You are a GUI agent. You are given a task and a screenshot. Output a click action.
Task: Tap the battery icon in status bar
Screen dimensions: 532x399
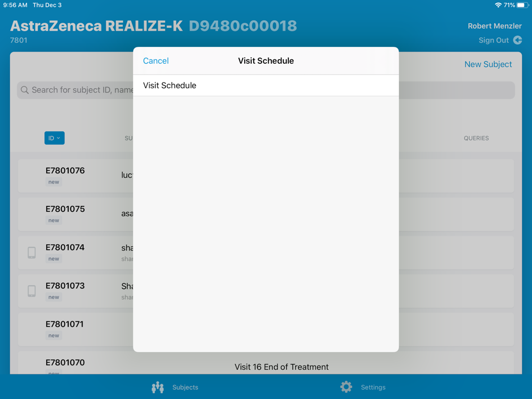tap(523, 5)
